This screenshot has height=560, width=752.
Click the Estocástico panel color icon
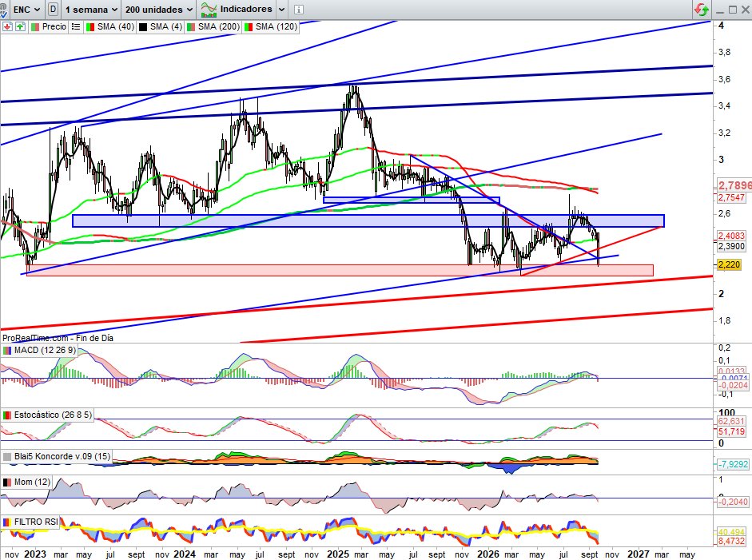tap(7, 415)
